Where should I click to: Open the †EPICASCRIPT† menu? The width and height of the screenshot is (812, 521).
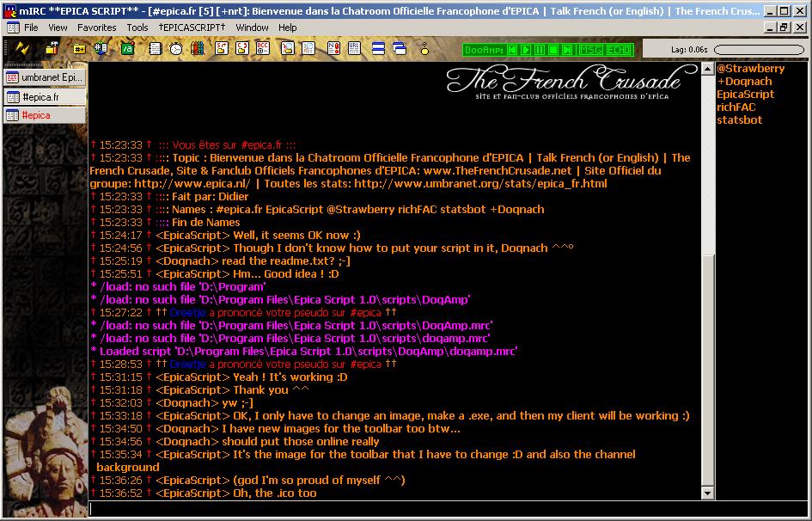[x=192, y=28]
